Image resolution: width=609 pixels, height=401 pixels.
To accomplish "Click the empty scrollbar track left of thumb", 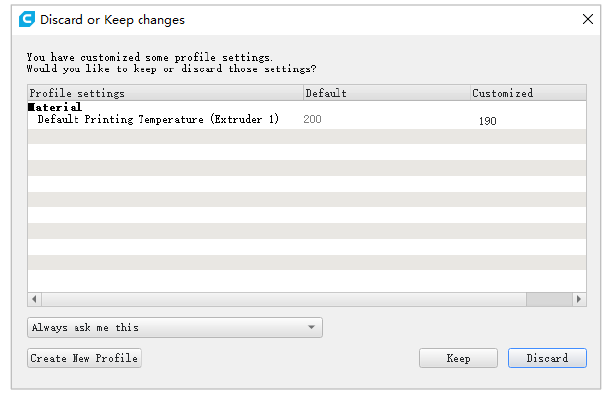I will (280, 299).
